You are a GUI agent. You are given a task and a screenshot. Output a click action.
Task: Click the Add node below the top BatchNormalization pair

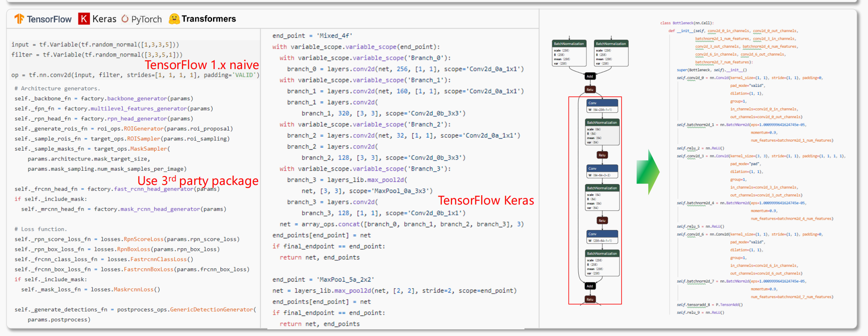coord(590,76)
